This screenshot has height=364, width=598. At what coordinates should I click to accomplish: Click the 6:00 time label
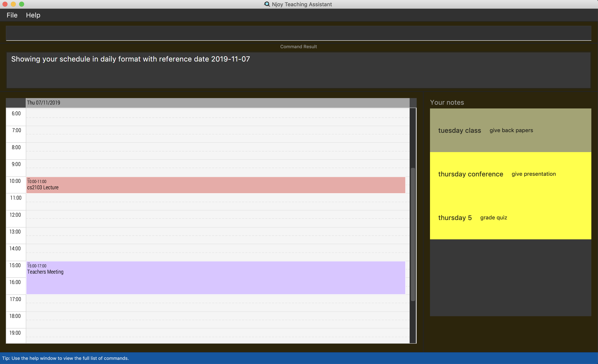point(16,113)
